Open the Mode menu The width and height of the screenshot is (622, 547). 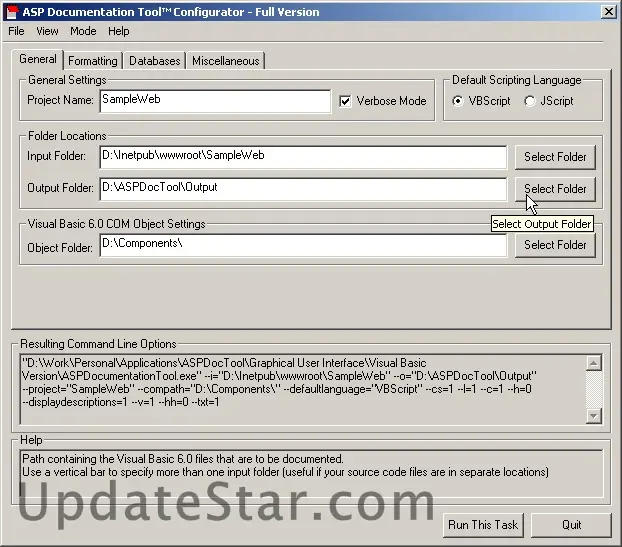83,31
